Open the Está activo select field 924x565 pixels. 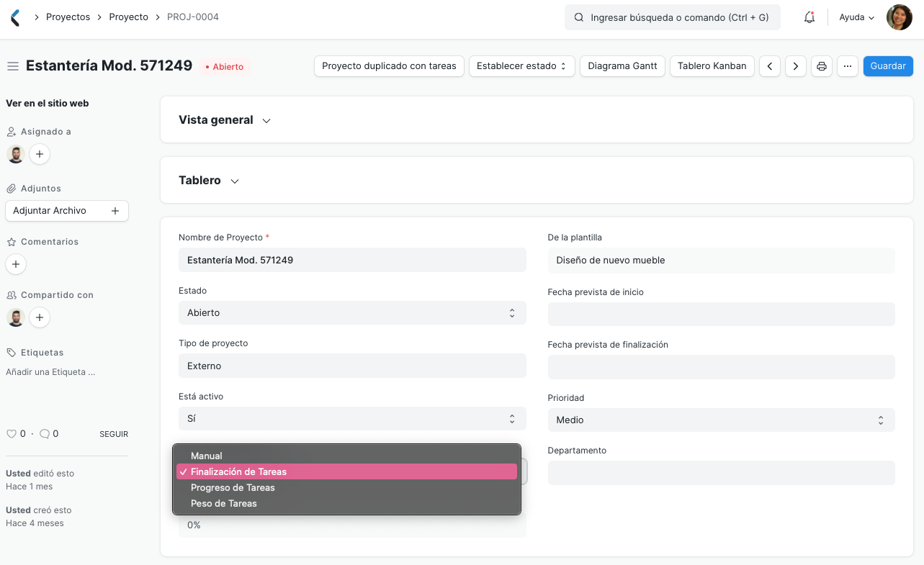[352, 419]
